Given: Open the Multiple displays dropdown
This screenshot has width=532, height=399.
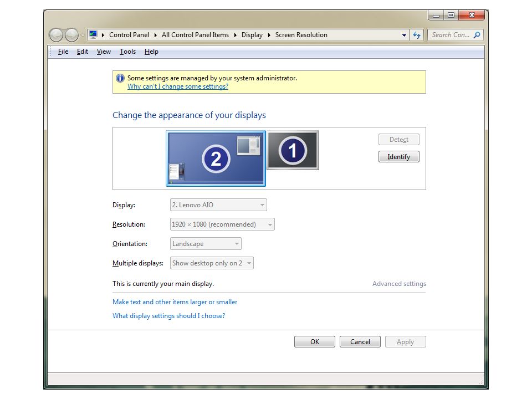Looking at the screenshot, I should coord(212,263).
